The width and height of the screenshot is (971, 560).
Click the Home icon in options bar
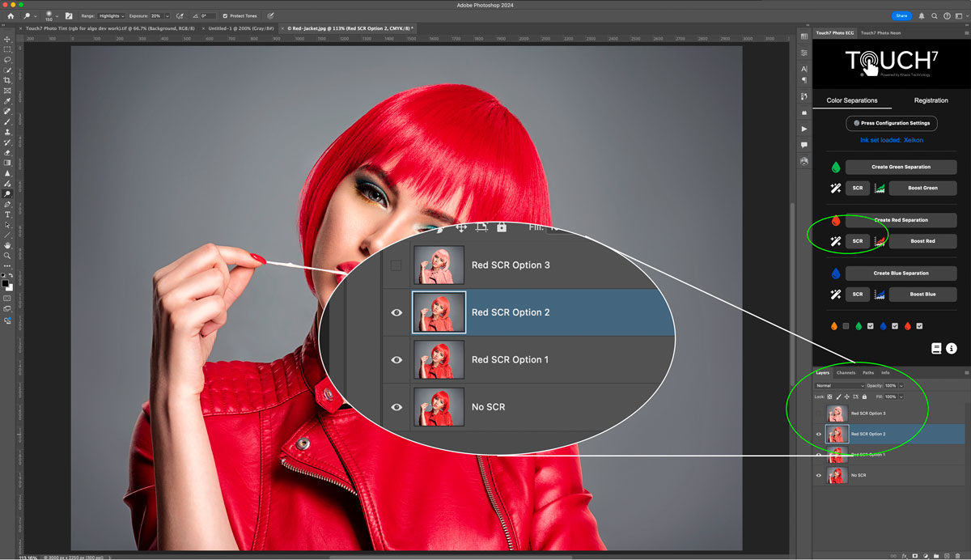tap(11, 16)
